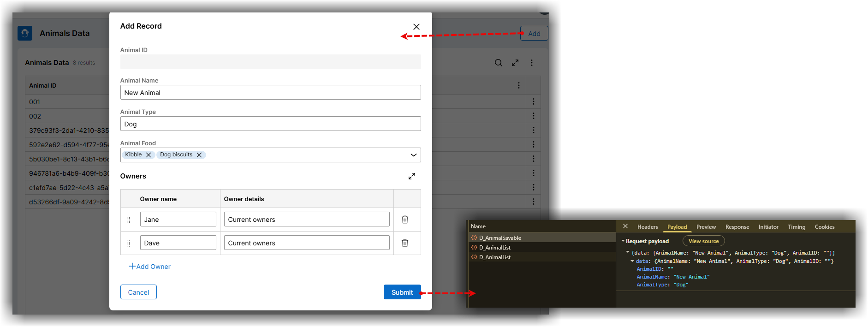
Task: Collapse the nested data node in payload
Action: point(632,261)
